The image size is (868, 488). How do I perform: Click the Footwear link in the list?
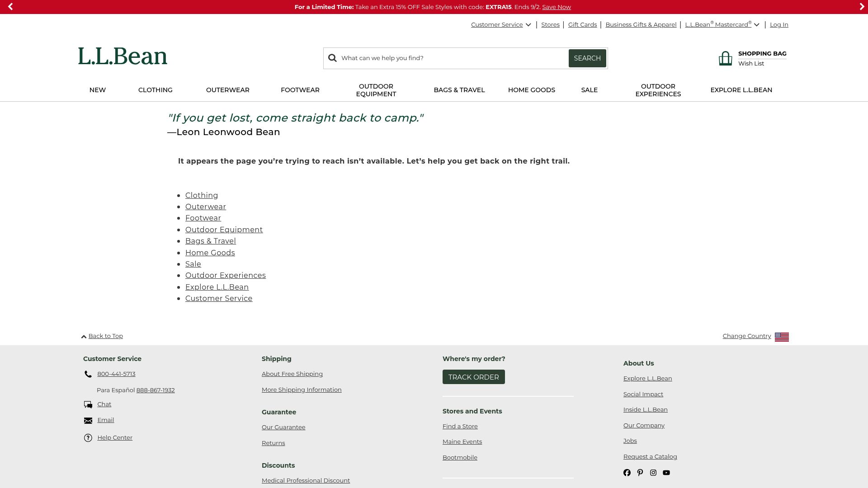coord(203,218)
